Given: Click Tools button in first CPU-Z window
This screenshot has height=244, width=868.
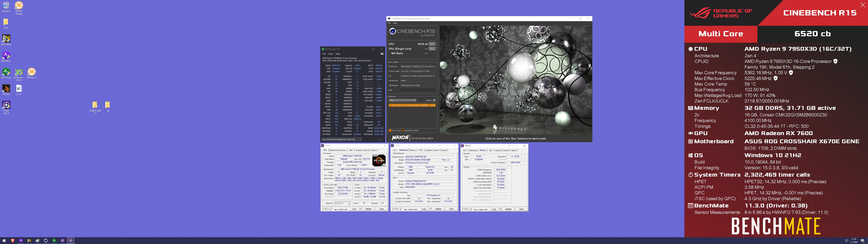Looking at the screenshot, I should pos(354,209).
